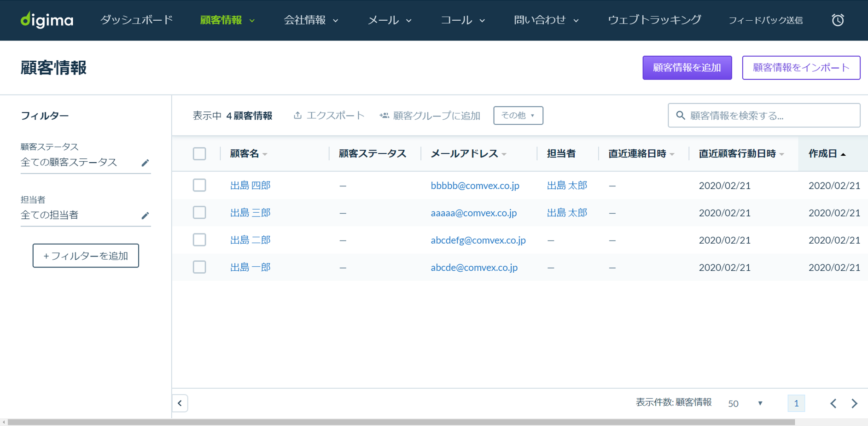
Task: Click the 全ての顧客ステータス filter value
Action: pos(69,162)
